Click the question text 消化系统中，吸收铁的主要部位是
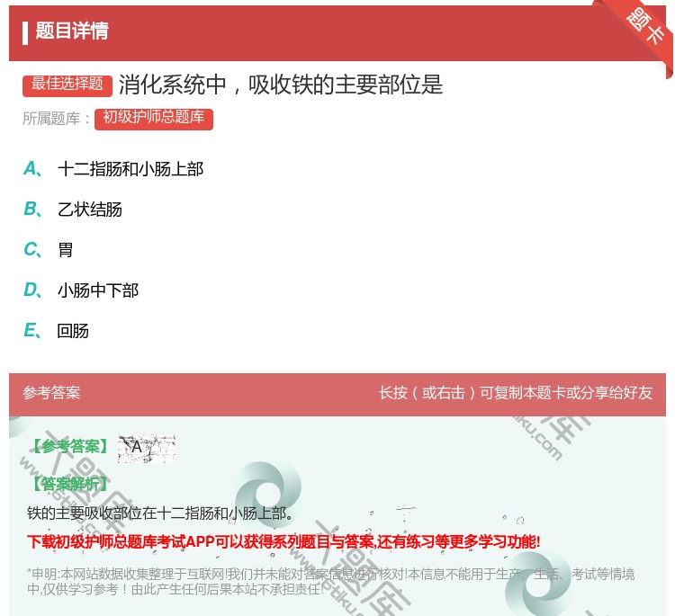The height and width of the screenshot is (616, 675). 281,85
